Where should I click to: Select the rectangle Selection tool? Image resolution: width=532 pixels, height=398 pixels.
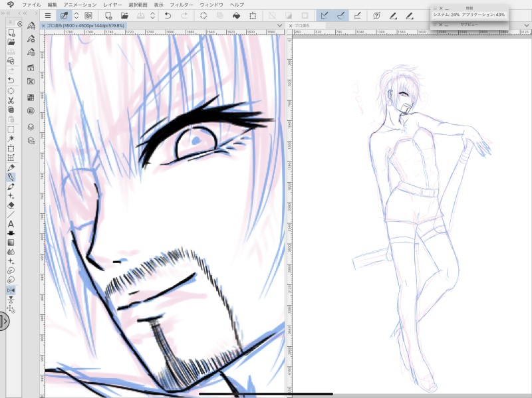point(11,130)
